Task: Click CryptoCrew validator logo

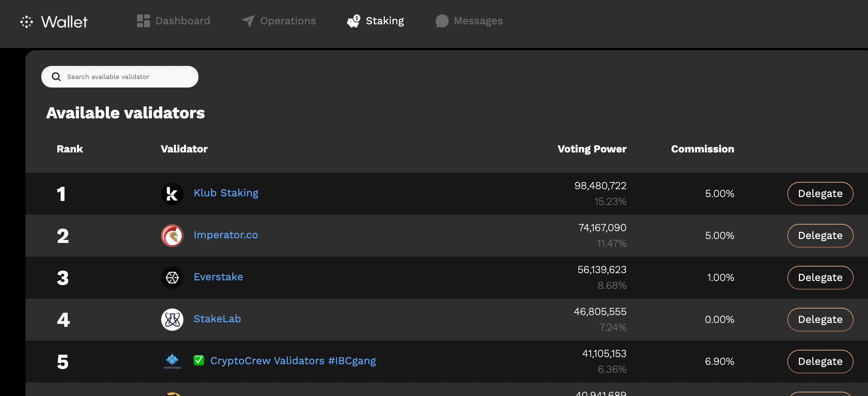Action: point(172,361)
